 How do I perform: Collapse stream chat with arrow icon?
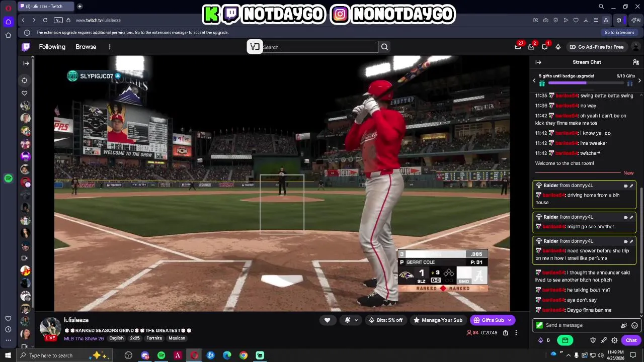click(538, 62)
